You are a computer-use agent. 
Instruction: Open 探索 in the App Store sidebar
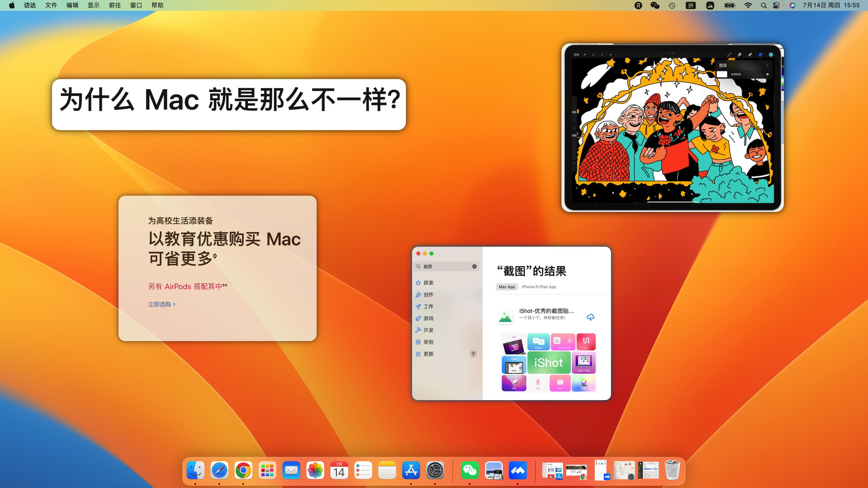(x=429, y=283)
